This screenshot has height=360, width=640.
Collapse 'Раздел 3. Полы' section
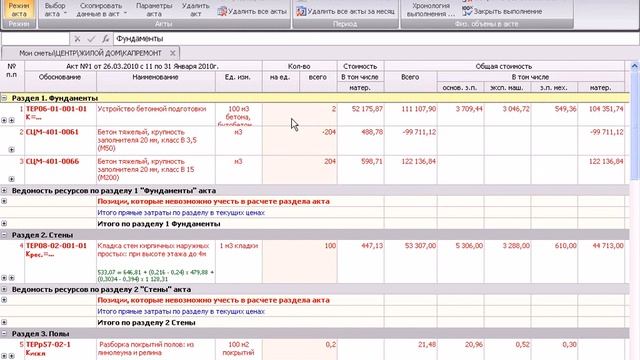pos(4,333)
